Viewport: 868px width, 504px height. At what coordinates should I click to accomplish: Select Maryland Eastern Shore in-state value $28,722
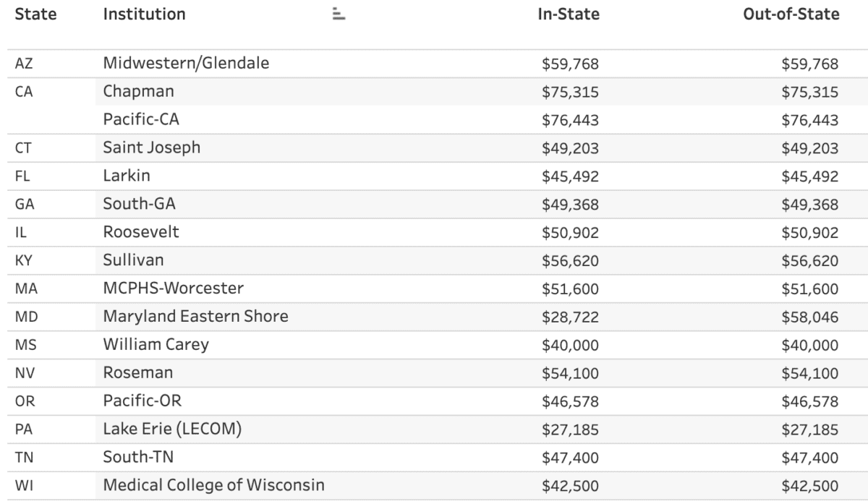[570, 317]
